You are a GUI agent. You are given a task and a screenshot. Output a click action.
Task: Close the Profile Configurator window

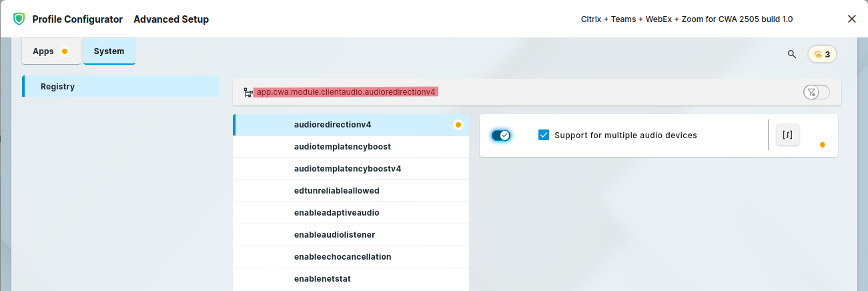pyautogui.click(x=851, y=19)
